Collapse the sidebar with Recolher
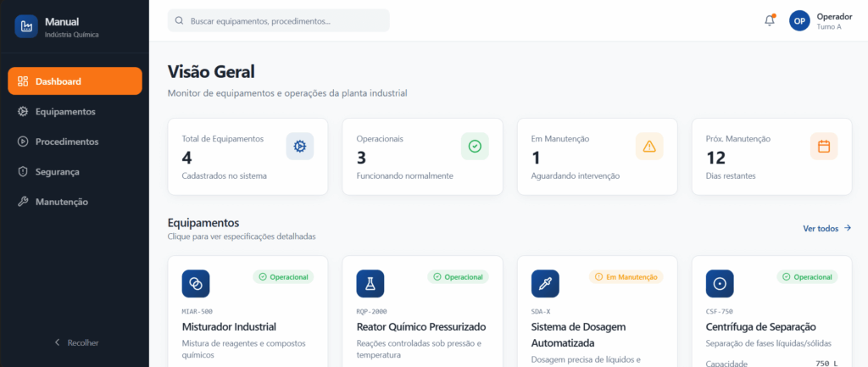This screenshot has width=868, height=367. [x=75, y=342]
